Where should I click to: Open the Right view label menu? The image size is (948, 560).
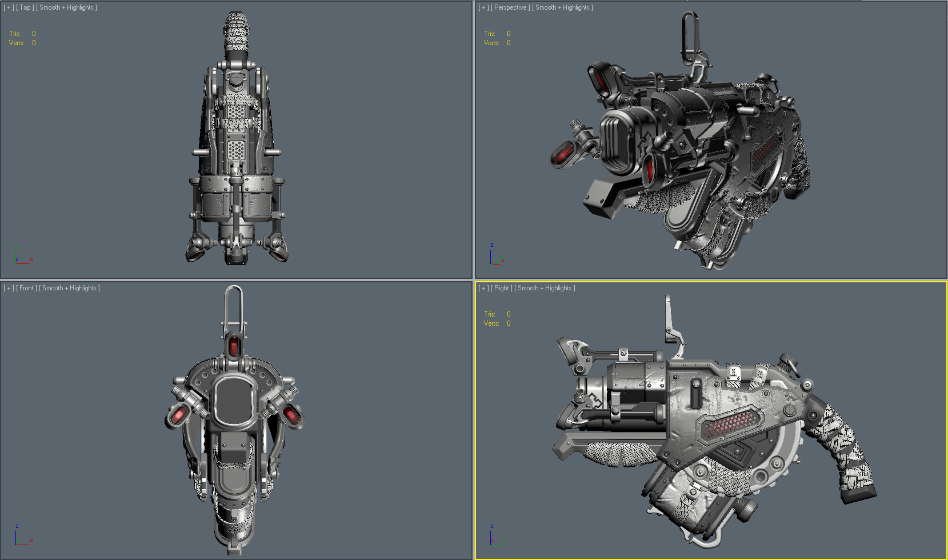[x=502, y=288]
